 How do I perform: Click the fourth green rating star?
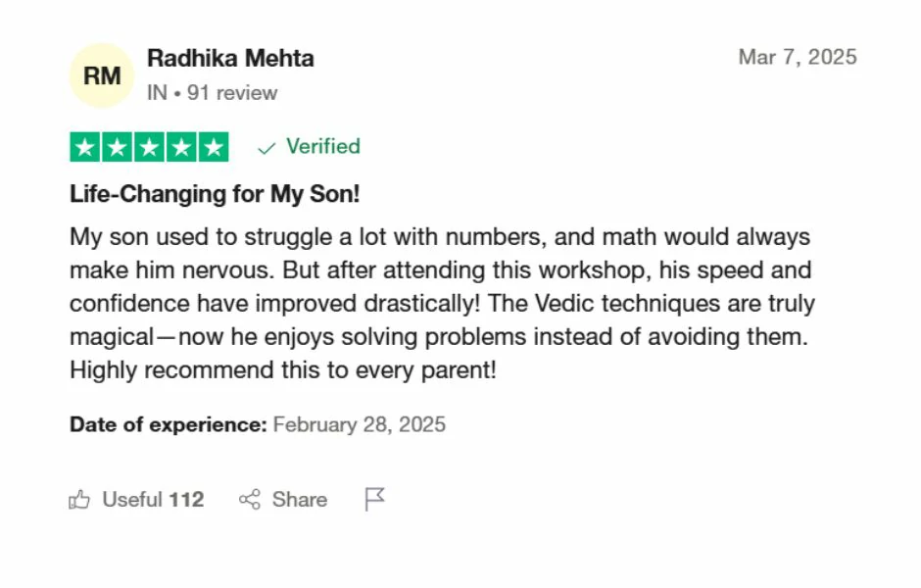[180, 147]
